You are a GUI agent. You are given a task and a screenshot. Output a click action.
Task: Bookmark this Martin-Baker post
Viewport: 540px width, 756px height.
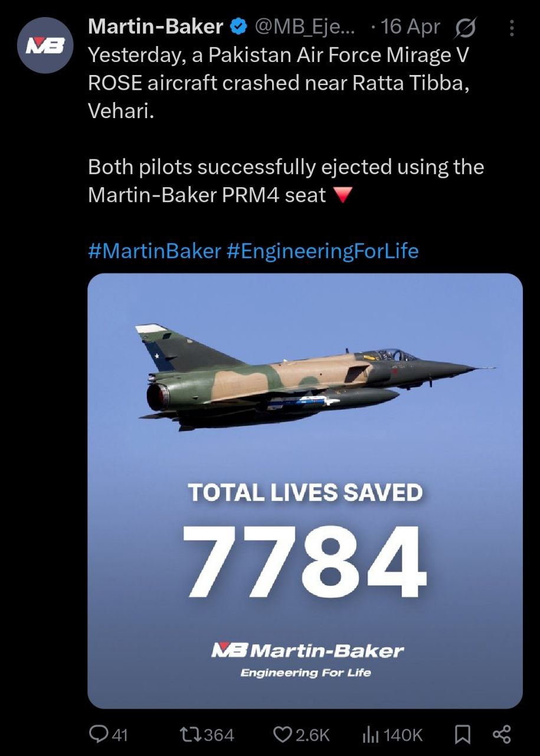(463, 734)
